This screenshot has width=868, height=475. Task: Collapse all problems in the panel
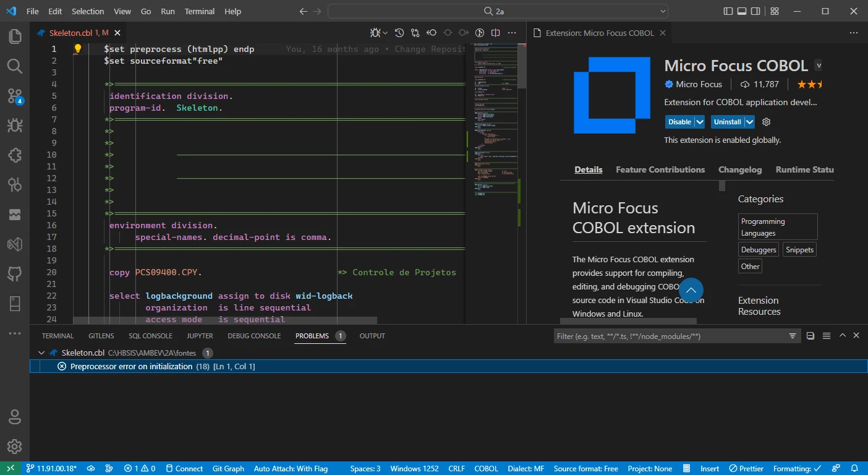click(x=811, y=336)
